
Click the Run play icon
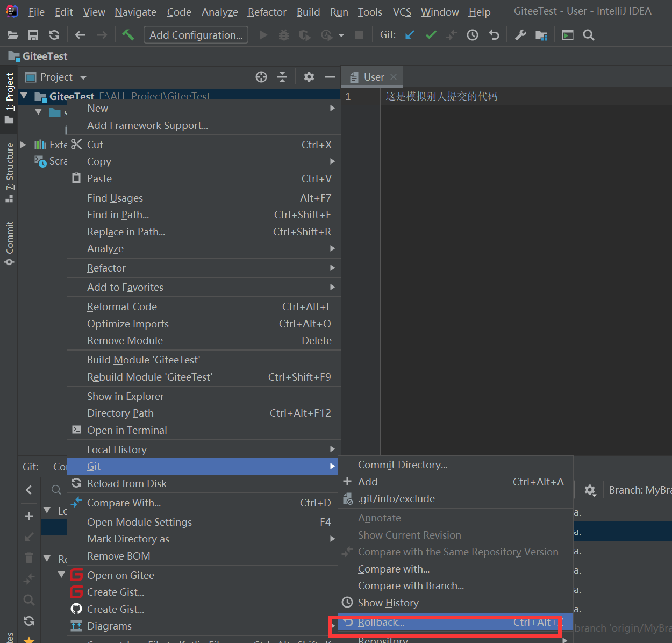[263, 35]
